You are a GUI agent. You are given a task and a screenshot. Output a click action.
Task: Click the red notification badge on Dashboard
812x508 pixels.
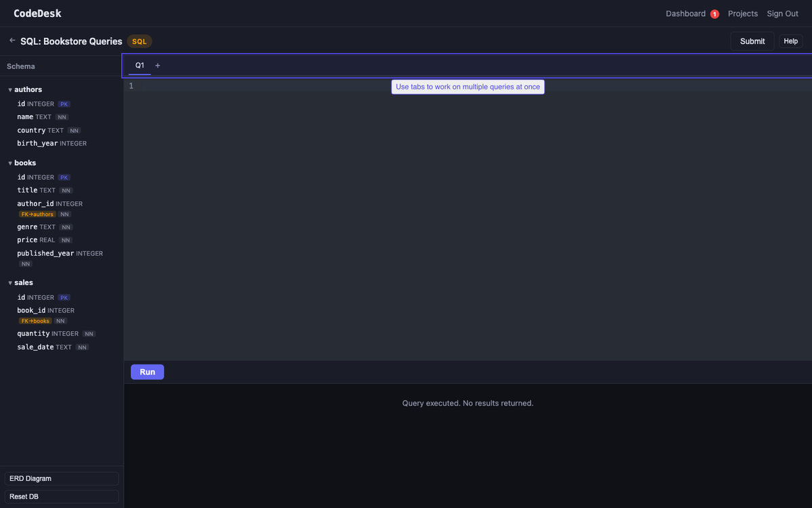(714, 13)
